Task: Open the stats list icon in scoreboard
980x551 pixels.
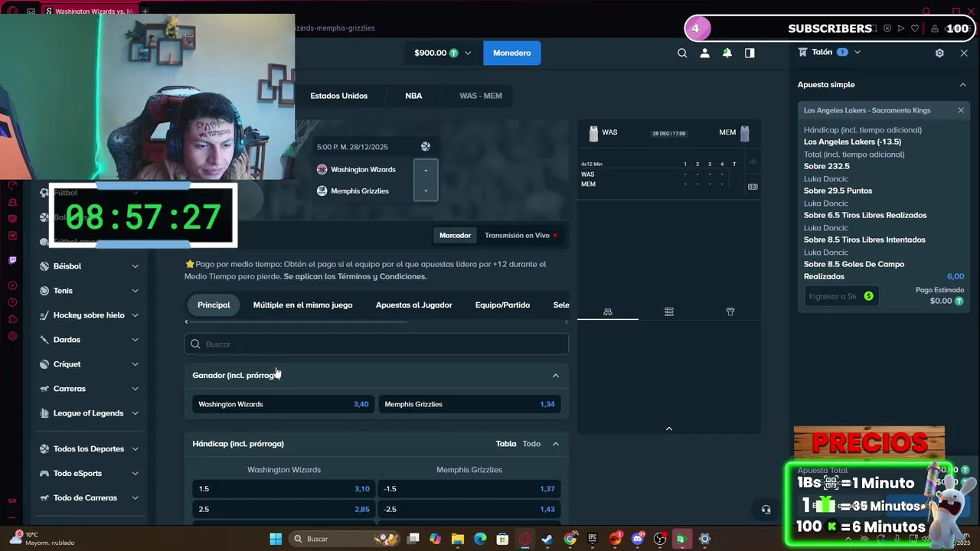Action: click(x=669, y=312)
